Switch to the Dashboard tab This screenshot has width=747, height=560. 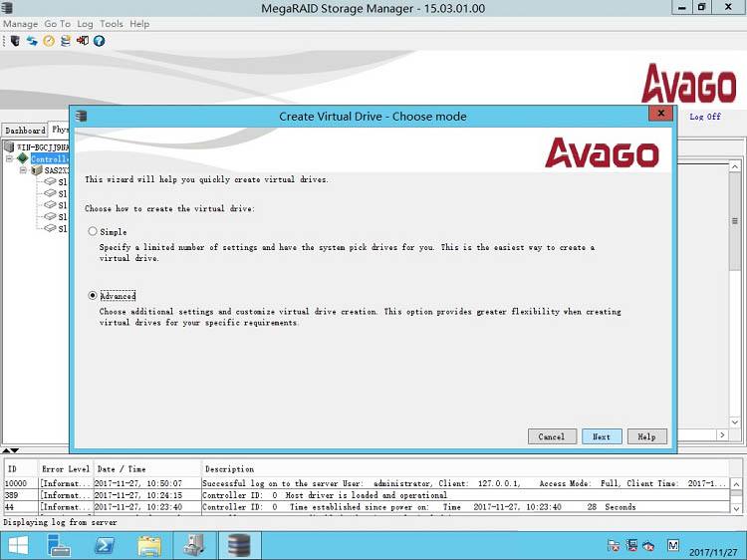(x=25, y=131)
